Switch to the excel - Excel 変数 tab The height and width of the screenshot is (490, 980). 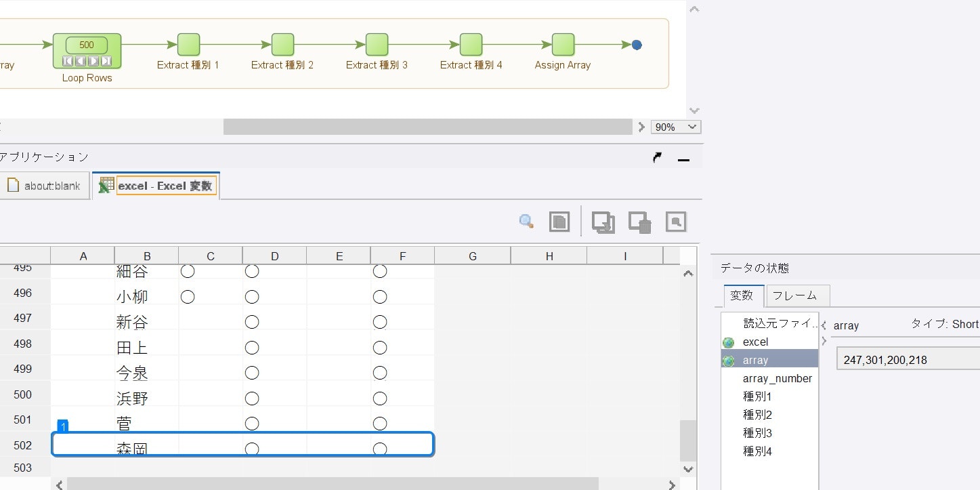click(x=156, y=186)
